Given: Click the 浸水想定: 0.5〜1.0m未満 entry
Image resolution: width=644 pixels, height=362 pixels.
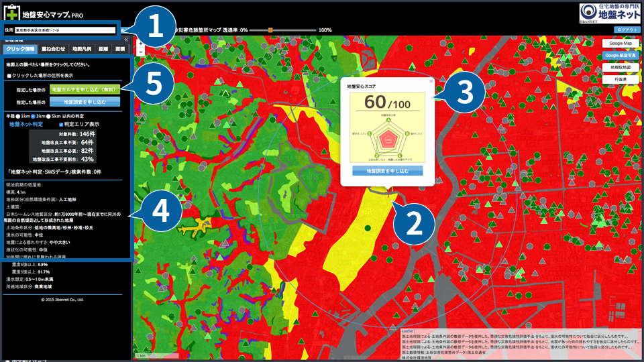Looking at the screenshot, I should coord(29,280).
